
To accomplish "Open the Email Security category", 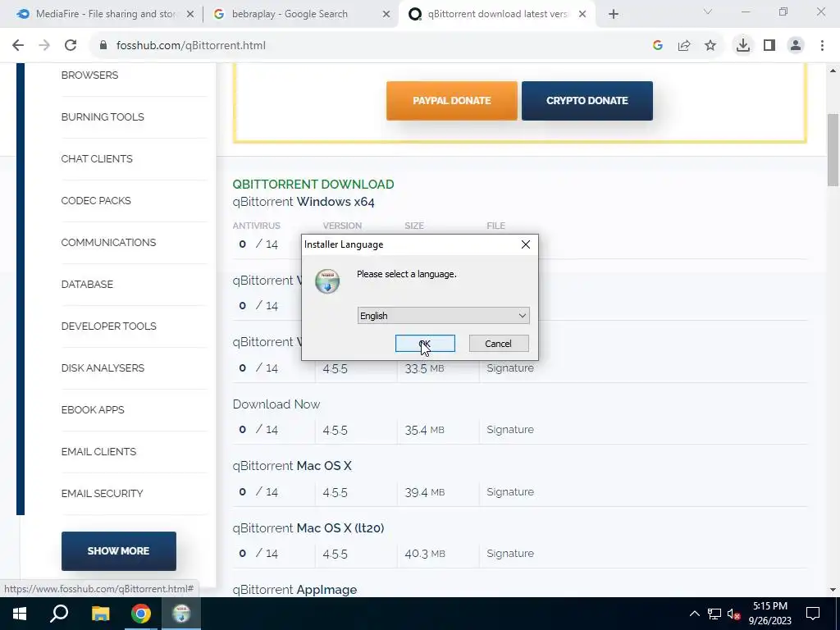I will click(102, 493).
